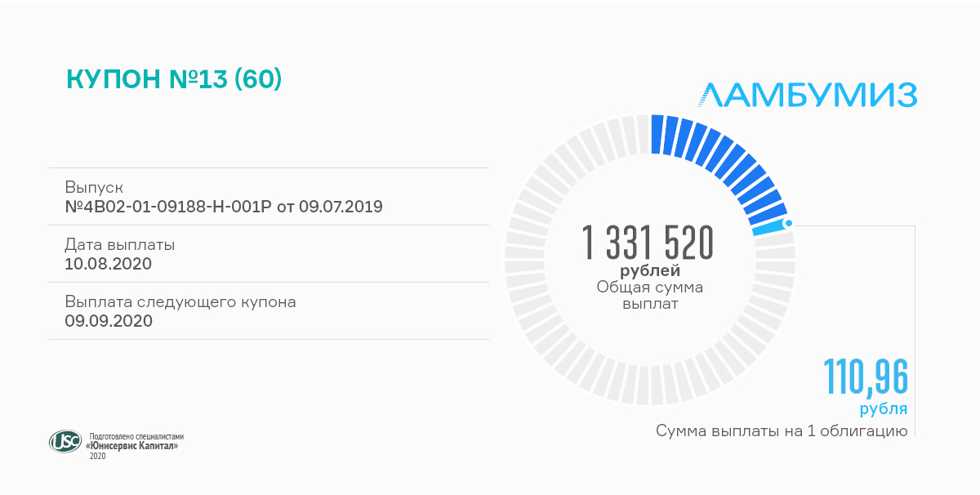Select the payment date 10.08.2020
The height and width of the screenshot is (495, 980).
[109, 263]
